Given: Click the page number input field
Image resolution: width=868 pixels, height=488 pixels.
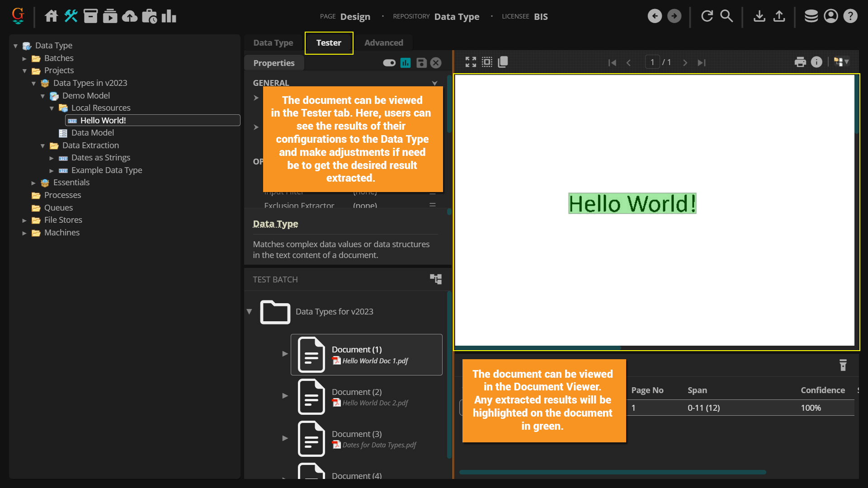Looking at the screenshot, I should pos(652,62).
